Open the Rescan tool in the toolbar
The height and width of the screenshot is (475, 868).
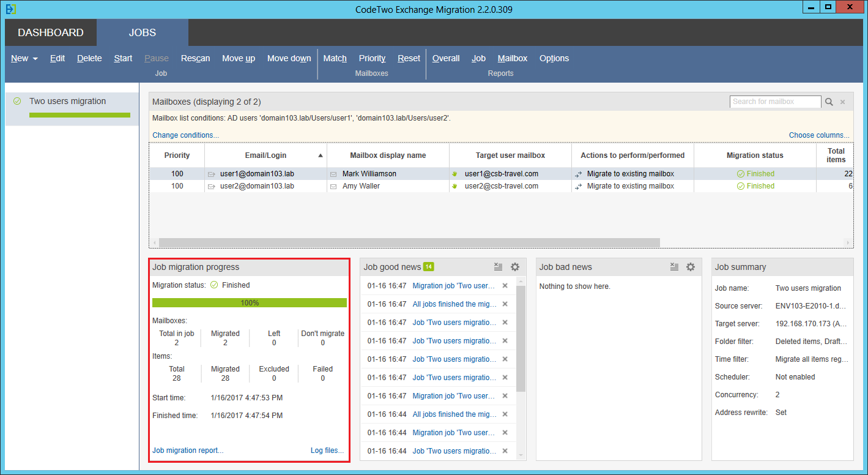tap(195, 58)
